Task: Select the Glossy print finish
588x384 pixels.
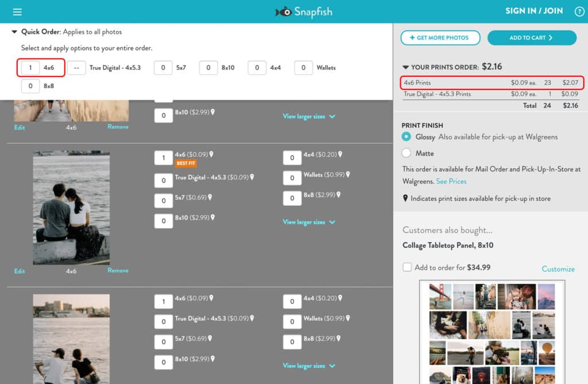Action: coord(407,137)
